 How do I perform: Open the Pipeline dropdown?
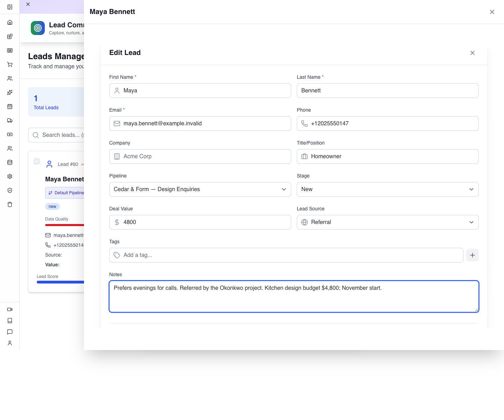200,189
